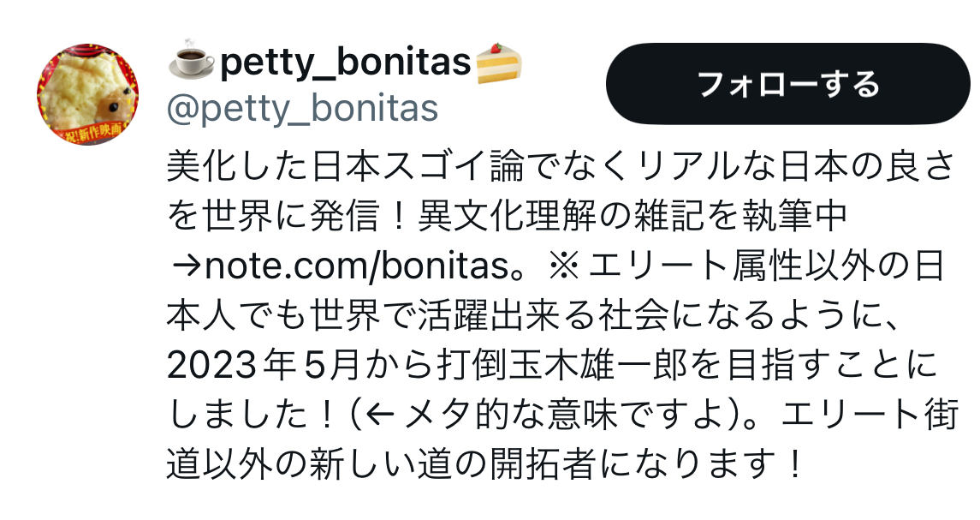Image resolution: width=980 pixels, height=520 pixels.
Task: Click the フォローする follow button
Action: [787, 83]
